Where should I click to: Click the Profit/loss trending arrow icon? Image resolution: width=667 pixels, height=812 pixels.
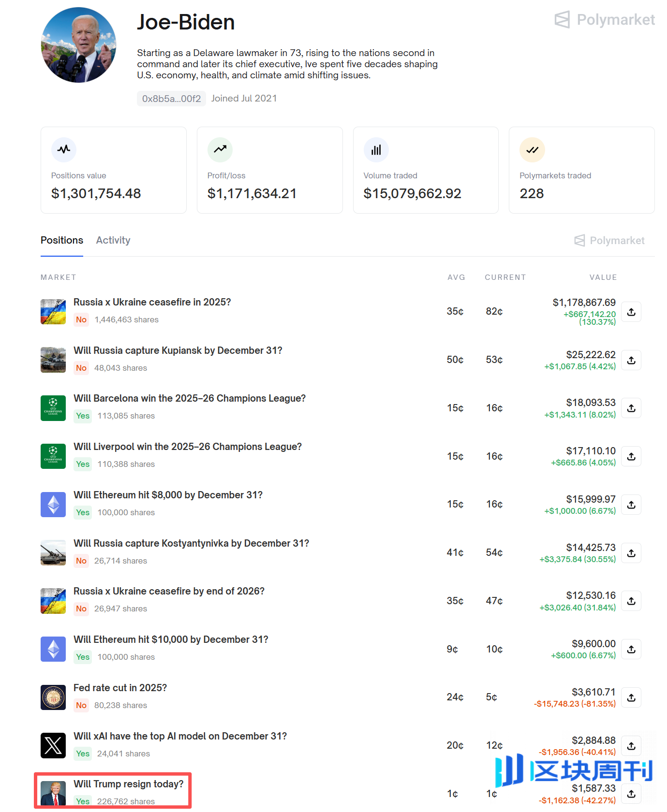[220, 150]
